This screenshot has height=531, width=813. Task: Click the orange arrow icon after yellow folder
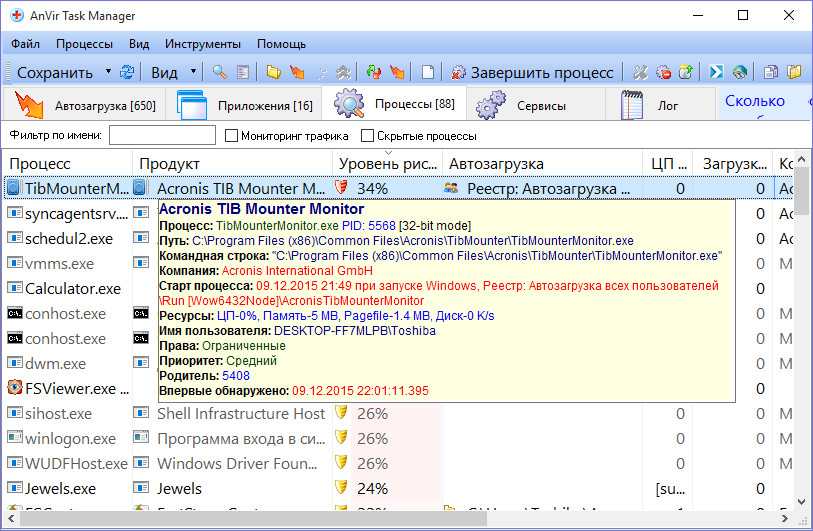298,72
